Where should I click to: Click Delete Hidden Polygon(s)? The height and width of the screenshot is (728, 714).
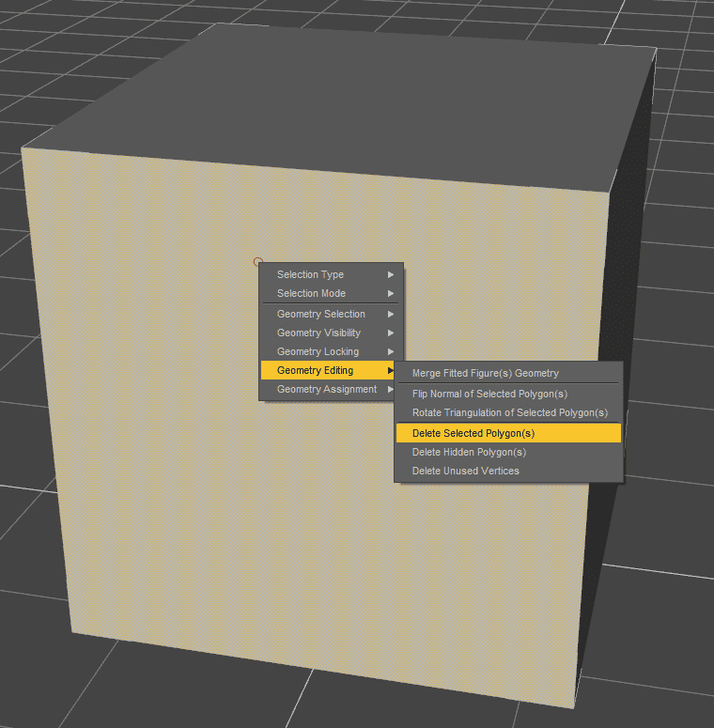(508, 452)
